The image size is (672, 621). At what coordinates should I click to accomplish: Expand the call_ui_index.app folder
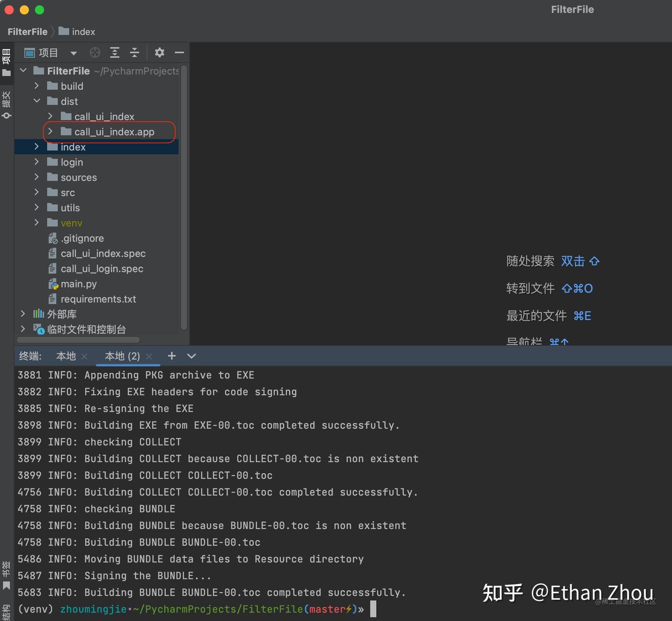point(50,132)
